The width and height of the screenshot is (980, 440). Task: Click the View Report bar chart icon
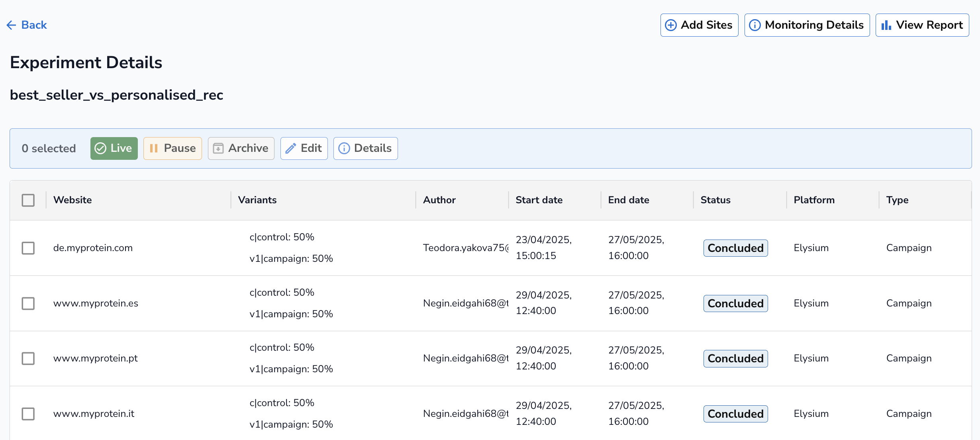(x=886, y=25)
